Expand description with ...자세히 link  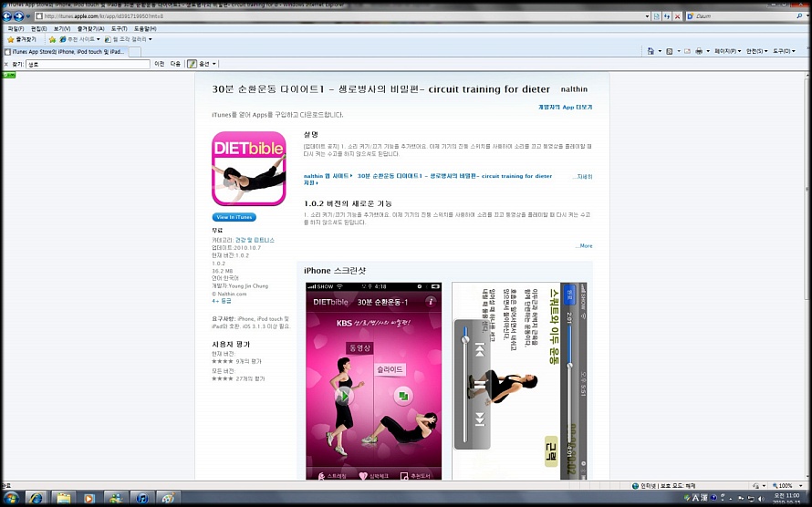click(x=583, y=176)
